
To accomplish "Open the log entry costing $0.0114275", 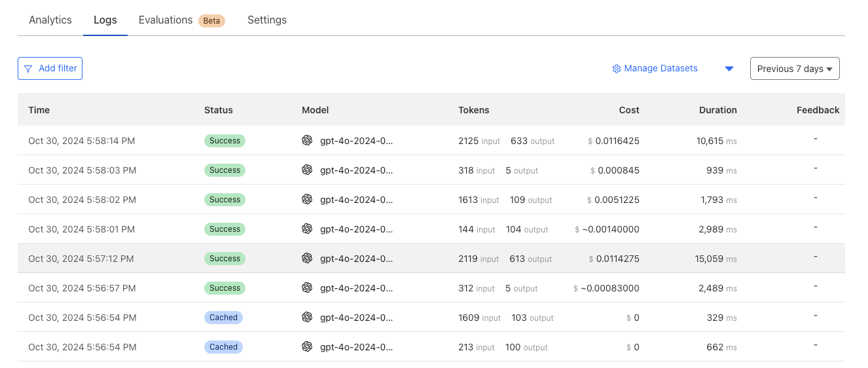I will (431, 259).
